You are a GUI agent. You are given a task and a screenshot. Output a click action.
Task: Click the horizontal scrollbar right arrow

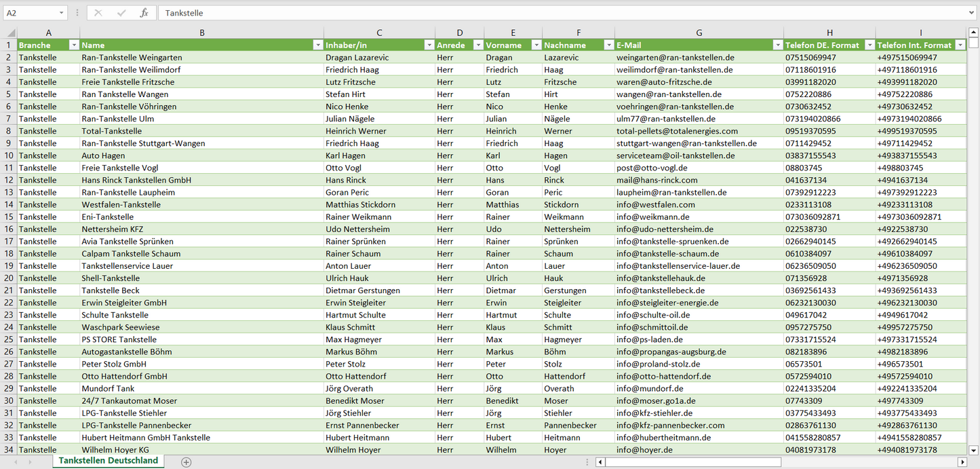pos(962,462)
